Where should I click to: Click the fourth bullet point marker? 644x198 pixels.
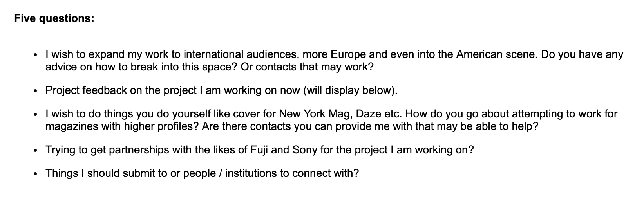[x=36, y=151]
